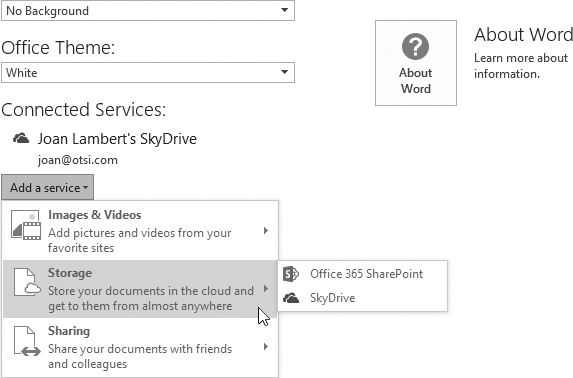Open the Office Theme dropdown set to White

pos(148,72)
